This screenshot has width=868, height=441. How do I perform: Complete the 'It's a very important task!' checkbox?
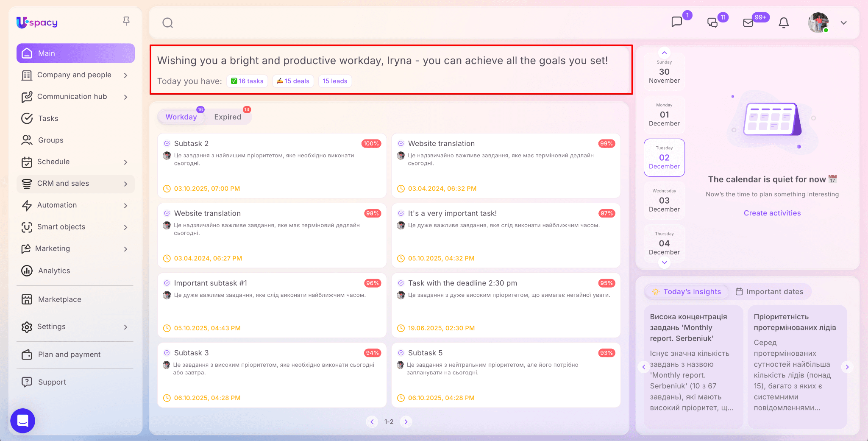(401, 213)
